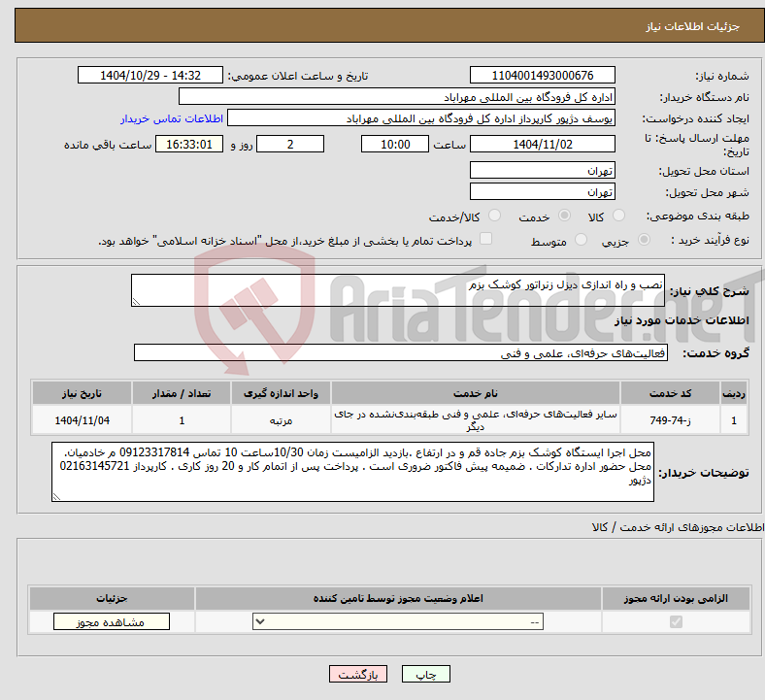Viewport: 765px width, 700px height.
Task: Click the general need description textarea
Action: point(398,290)
